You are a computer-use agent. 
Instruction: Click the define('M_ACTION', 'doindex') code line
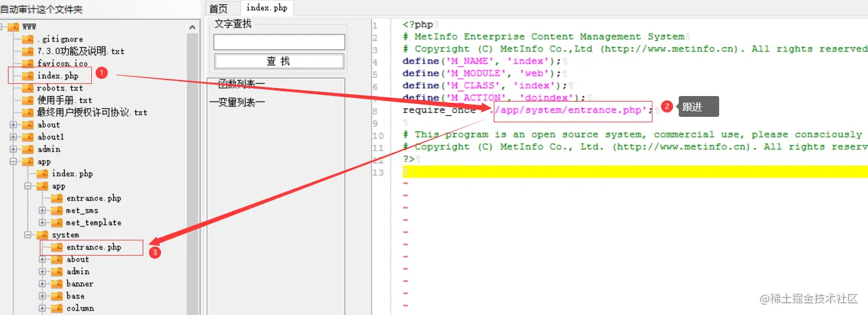(x=494, y=98)
